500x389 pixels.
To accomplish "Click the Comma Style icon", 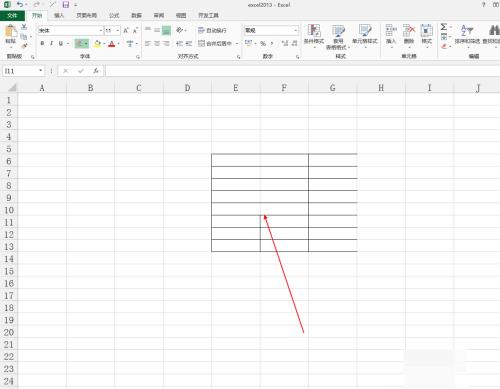I will tap(272, 44).
